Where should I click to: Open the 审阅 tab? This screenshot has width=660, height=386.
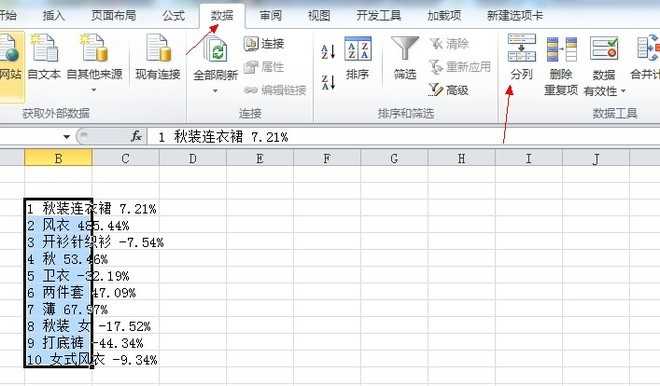click(270, 16)
